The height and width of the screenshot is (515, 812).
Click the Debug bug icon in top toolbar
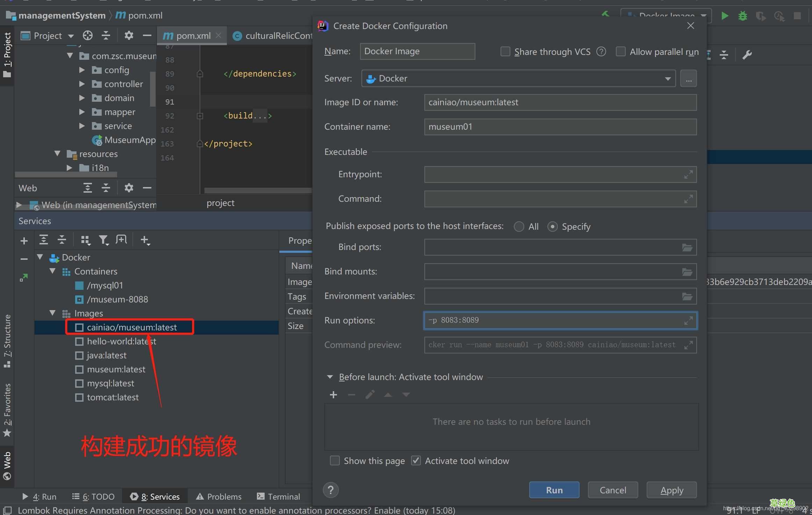pos(743,16)
